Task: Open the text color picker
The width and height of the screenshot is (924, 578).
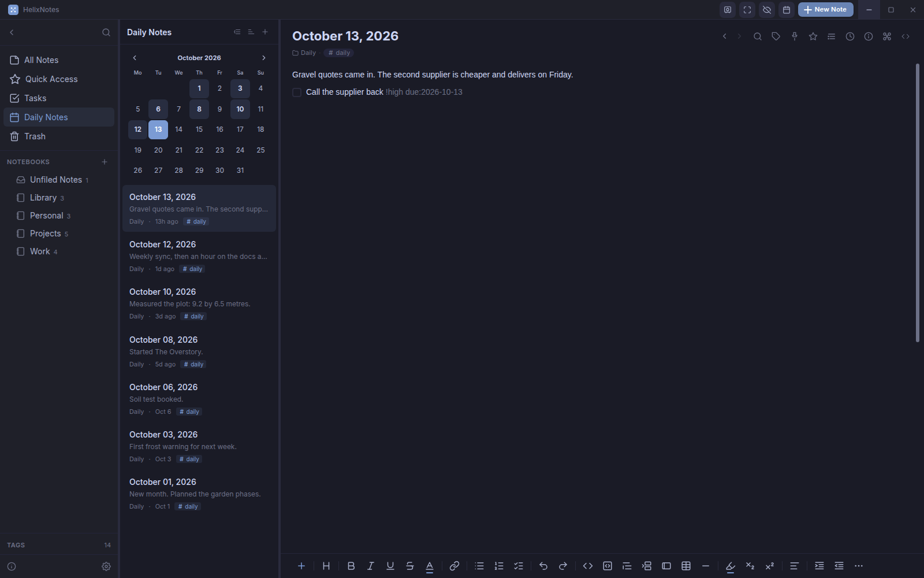Action: (430, 566)
